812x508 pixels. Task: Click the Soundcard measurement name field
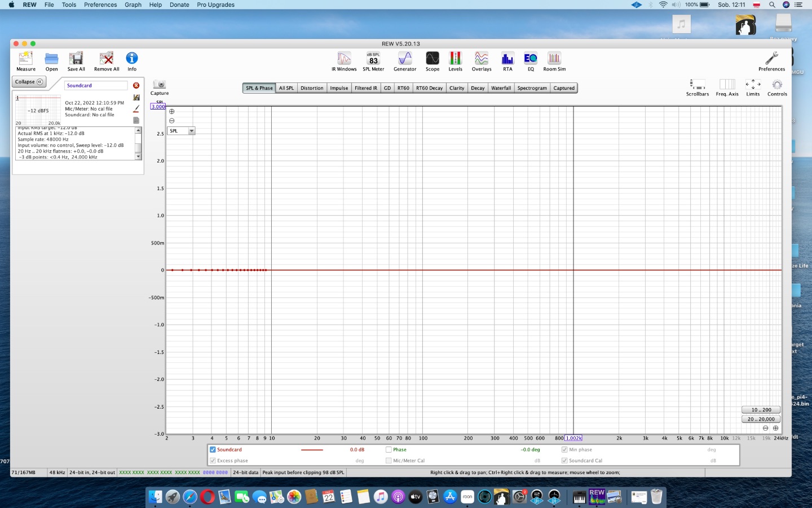[96, 85]
